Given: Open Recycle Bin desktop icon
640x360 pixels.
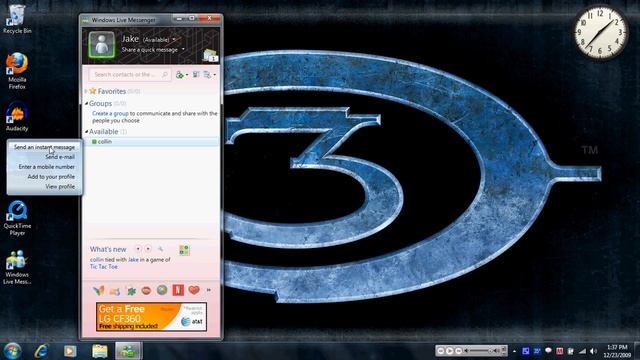Looking at the screenshot, I should pyautogui.click(x=17, y=20).
